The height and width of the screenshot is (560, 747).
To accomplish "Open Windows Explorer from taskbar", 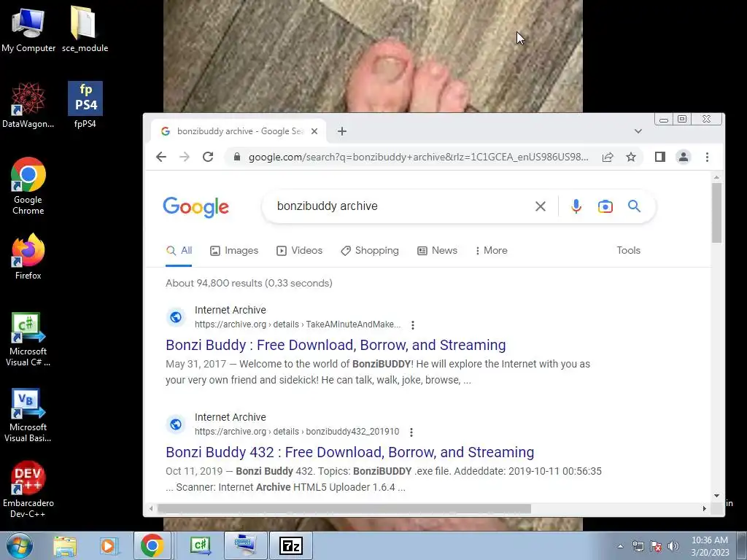I will point(65,545).
